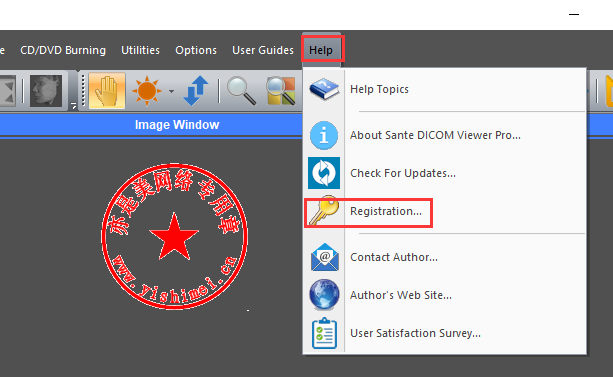
Task: Click the blue up-down arrows tool
Action: (195, 91)
